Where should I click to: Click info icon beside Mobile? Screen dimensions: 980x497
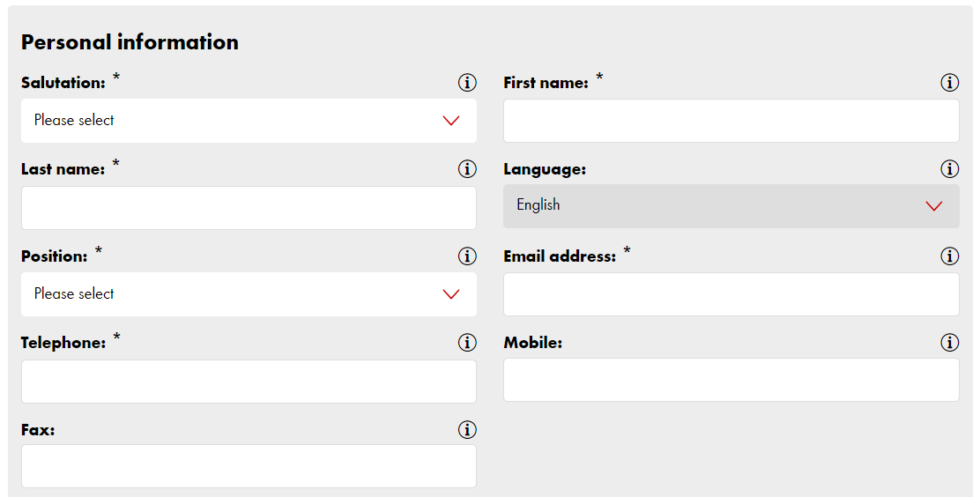pyautogui.click(x=949, y=343)
